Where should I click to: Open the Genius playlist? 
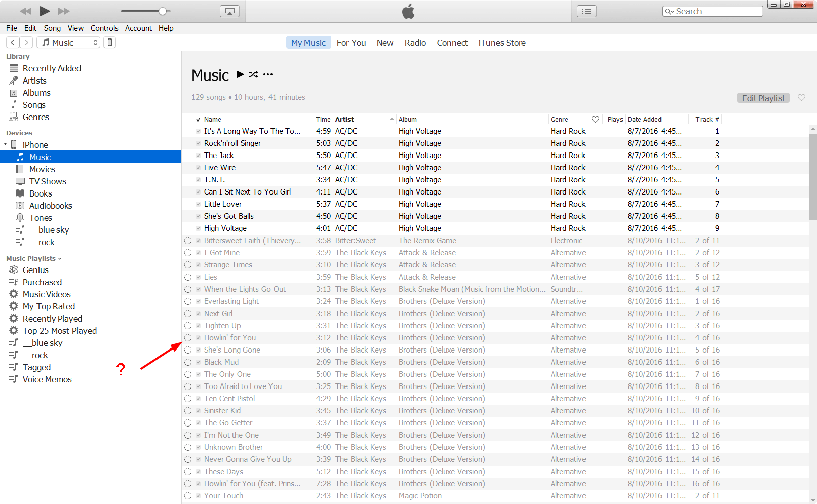(35, 270)
